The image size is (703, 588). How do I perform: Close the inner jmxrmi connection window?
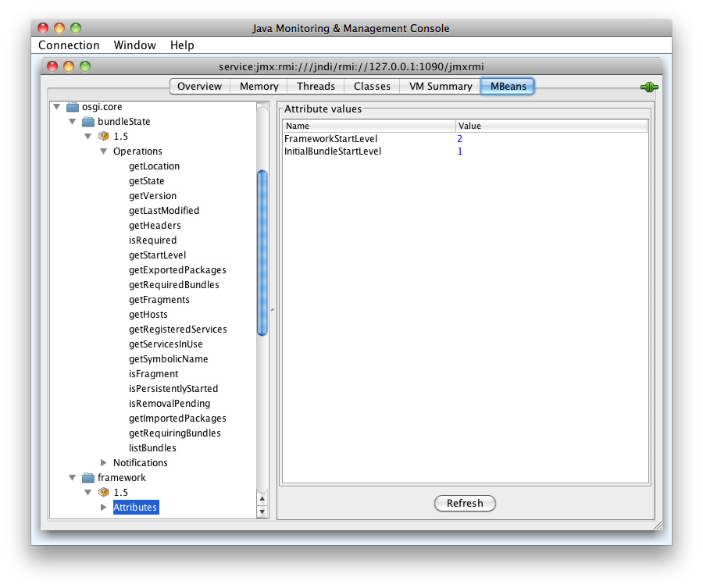(x=52, y=66)
